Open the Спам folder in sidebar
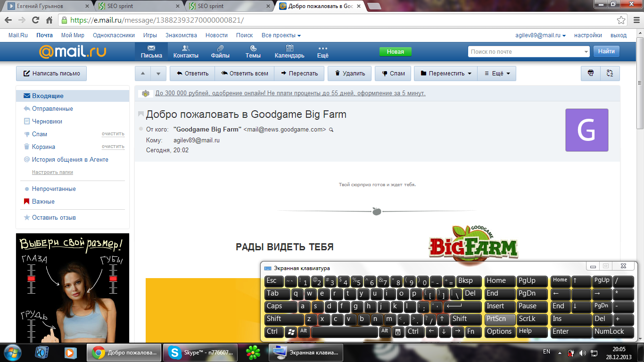The width and height of the screenshot is (644, 362). click(x=40, y=134)
